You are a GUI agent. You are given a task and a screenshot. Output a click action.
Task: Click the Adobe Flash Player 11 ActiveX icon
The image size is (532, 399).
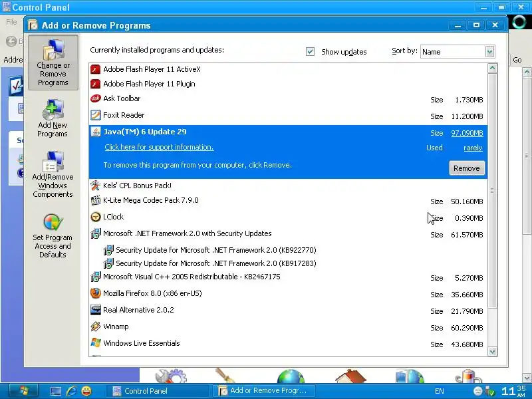click(x=96, y=69)
